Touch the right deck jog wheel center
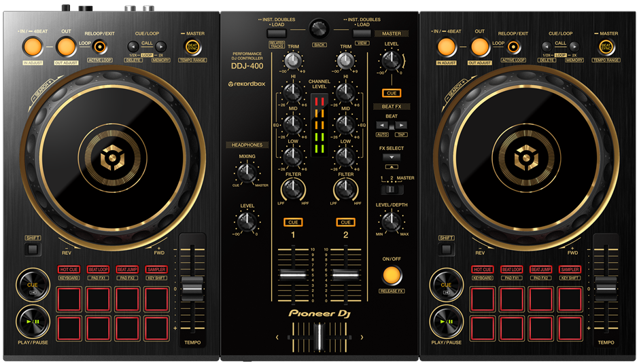Image resolution: width=639 pixels, height=364 pixels. click(527, 158)
